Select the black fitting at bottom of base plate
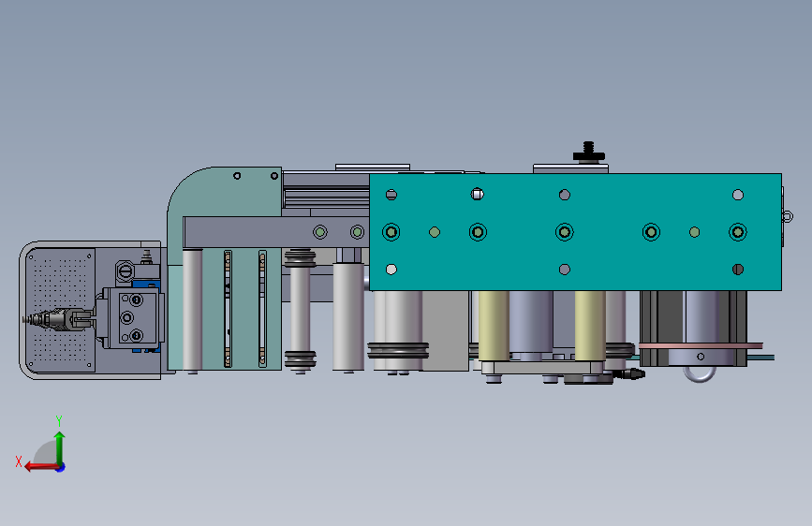 click(629, 373)
